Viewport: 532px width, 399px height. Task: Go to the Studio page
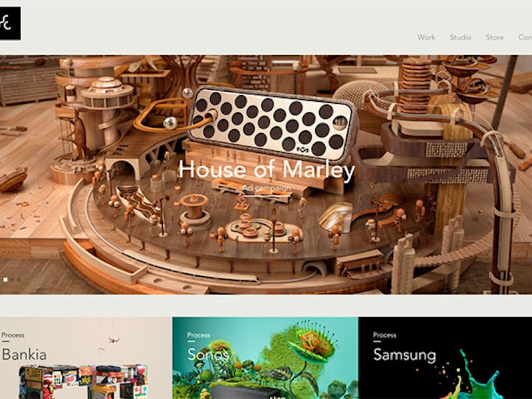pos(460,37)
